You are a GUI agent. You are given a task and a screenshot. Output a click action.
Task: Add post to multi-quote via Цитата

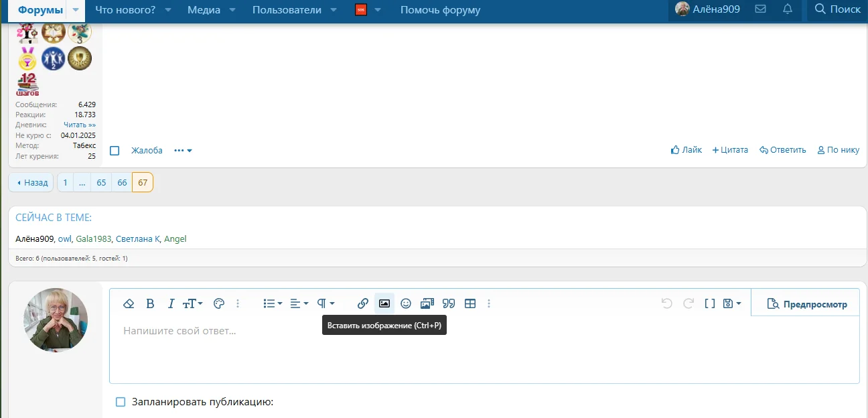[730, 150]
